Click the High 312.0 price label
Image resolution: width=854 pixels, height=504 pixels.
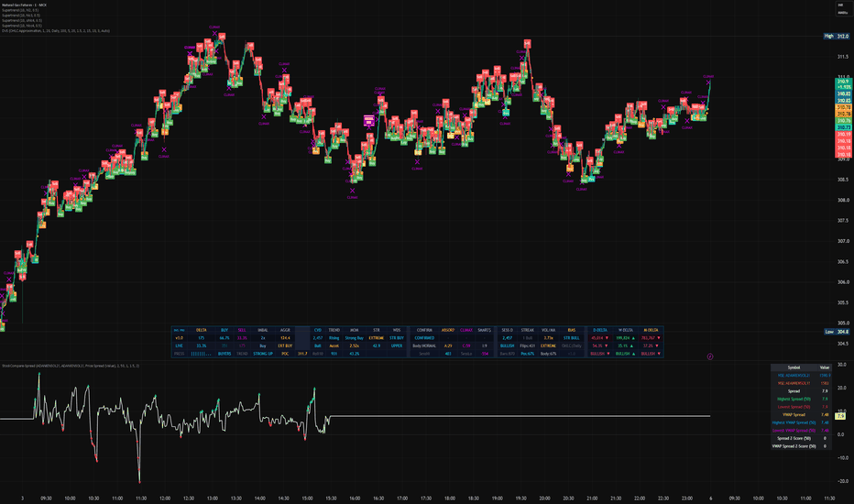[x=836, y=36]
